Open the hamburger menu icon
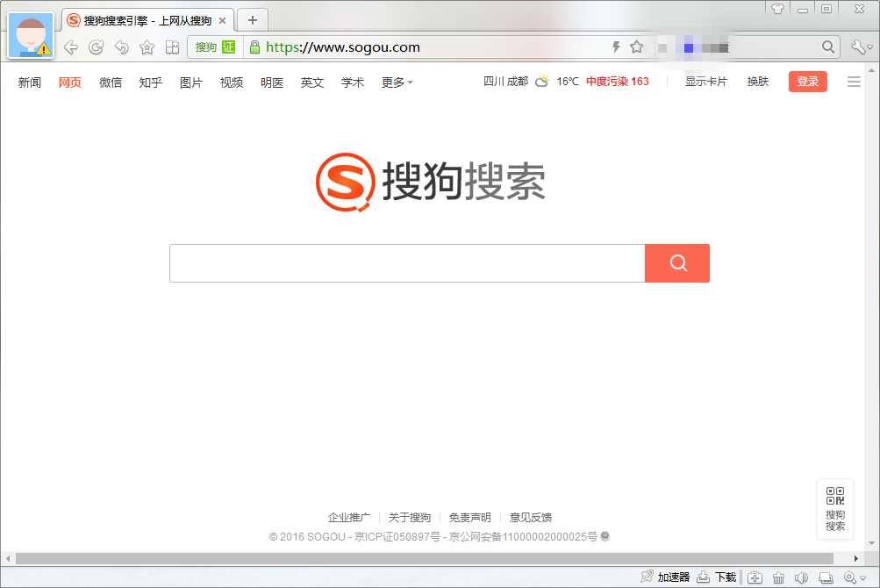Viewport: 880px width, 588px height. pyautogui.click(x=854, y=82)
